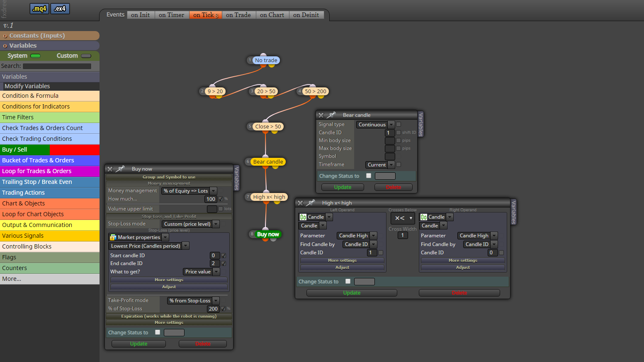Screen dimensions: 644x362
Task: Click Market properties icon in Buy now
Action: click(113, 237)
